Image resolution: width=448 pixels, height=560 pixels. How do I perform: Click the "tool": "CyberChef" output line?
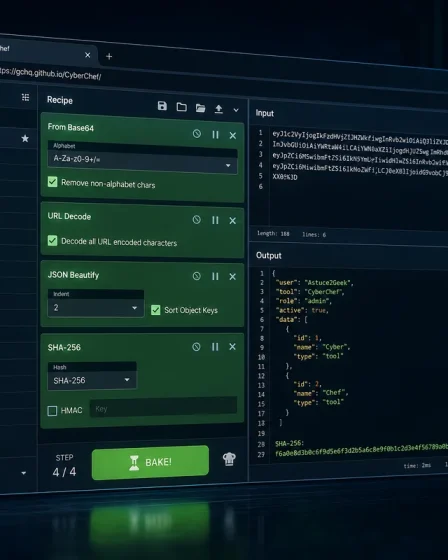click(x=310, y=292)
